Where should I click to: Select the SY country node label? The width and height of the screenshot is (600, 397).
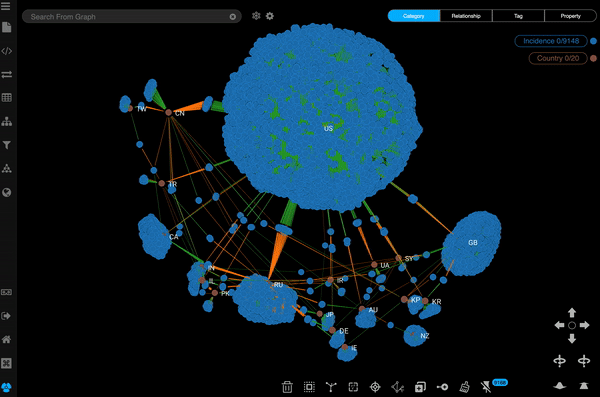point(409,258)
